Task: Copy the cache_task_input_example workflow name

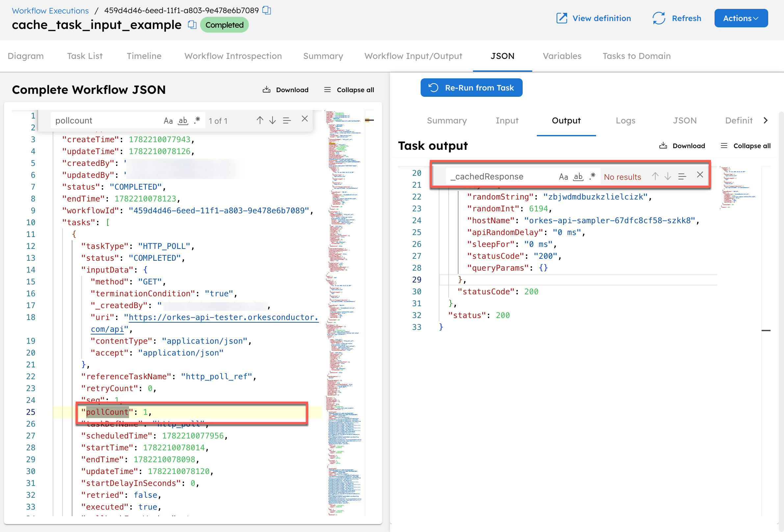Action: pyautogui.click(x=192, y=25)
